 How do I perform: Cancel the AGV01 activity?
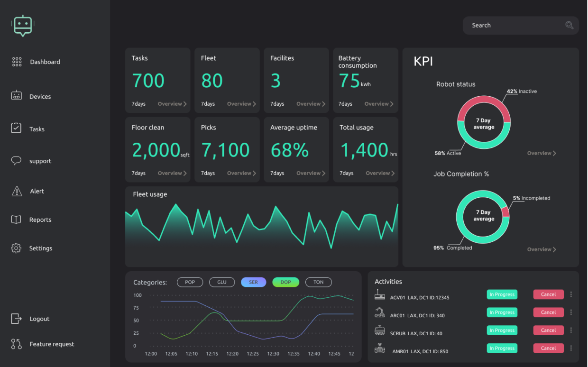[548, 294]
